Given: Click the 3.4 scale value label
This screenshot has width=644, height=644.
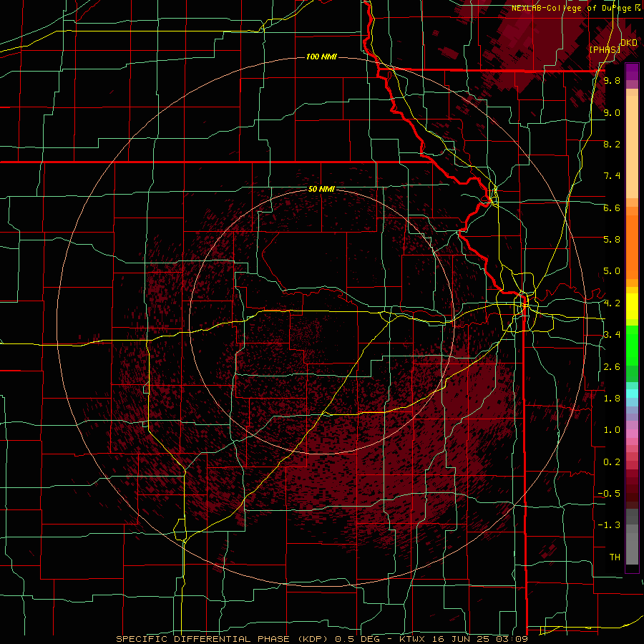Looking at the screenshot, I should point(612,335).
